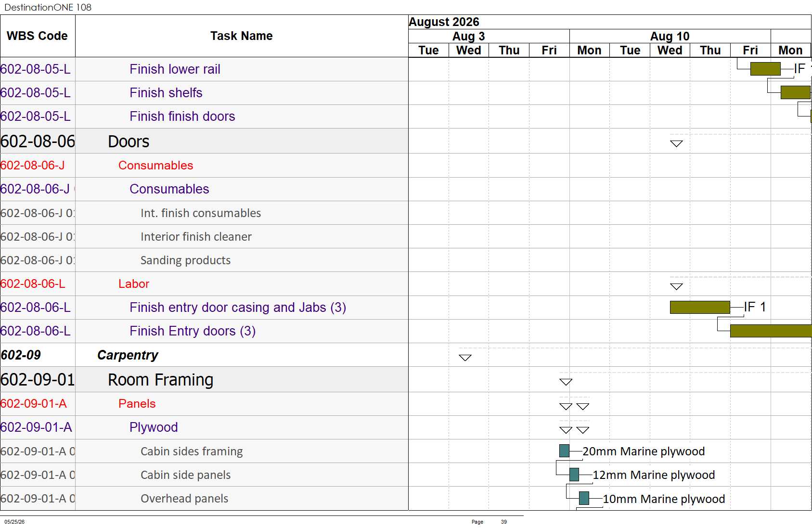Click the Labor summary triangle marker
This screenshot has width=812, height=528.
(676, 286)
